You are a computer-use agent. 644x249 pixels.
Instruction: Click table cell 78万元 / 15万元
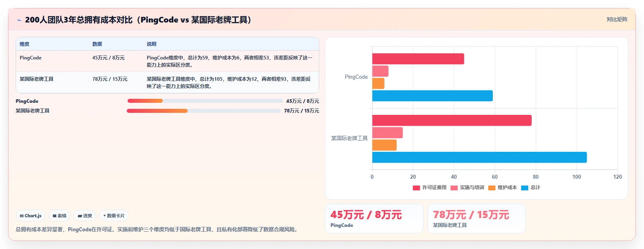(x=109, y=79)
